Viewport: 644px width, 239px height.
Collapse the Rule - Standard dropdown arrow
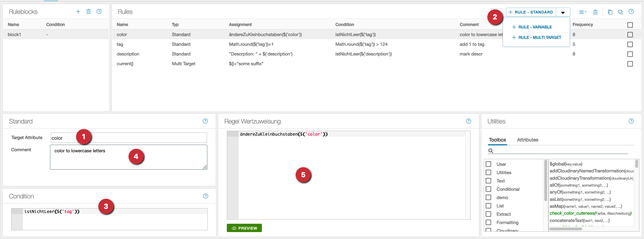point(563,12)
